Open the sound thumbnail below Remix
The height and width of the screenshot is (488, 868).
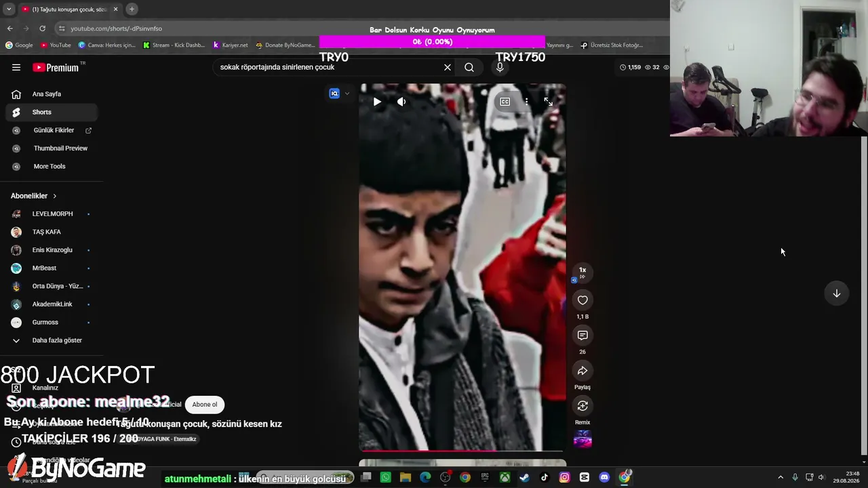pos(583,439)
